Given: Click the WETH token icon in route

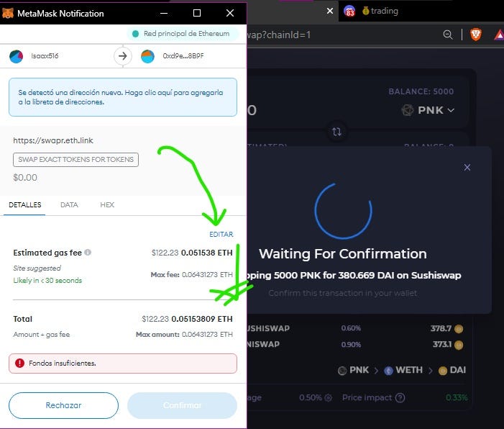Looking at the screenshot, I should pos(388,371).
